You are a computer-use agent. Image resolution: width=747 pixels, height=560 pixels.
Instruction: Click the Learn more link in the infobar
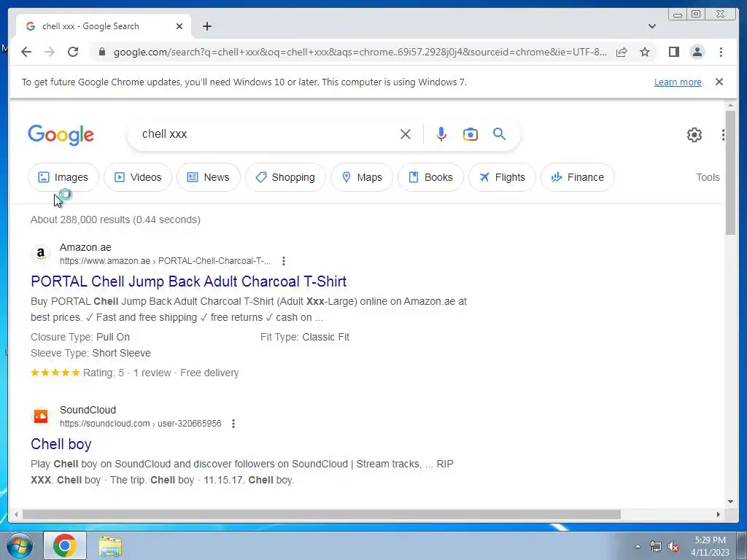[678, 82]
